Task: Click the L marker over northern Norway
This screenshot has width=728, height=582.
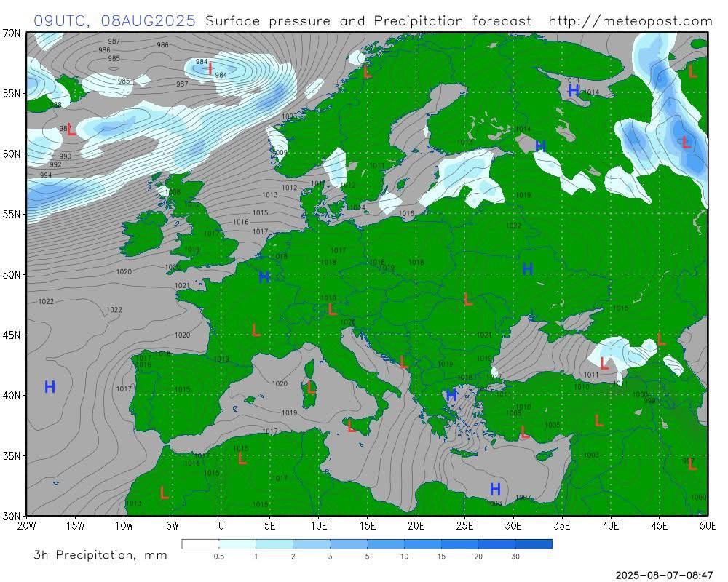Action: 367,71
